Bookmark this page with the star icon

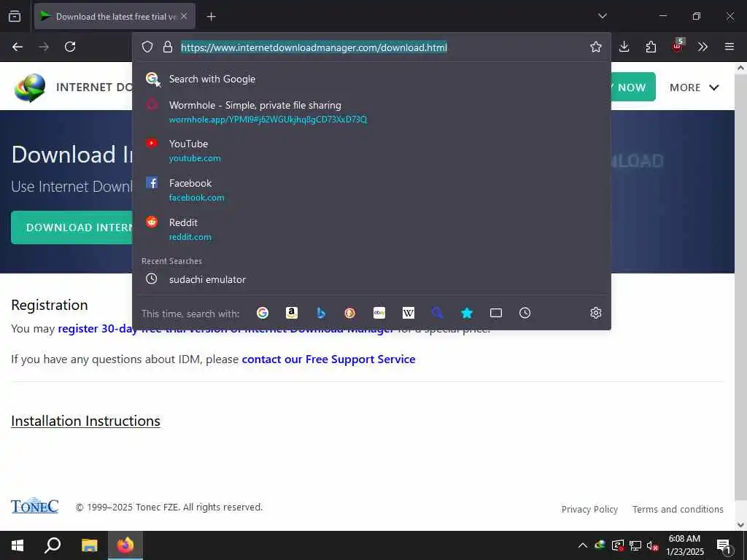pos(595,47)
